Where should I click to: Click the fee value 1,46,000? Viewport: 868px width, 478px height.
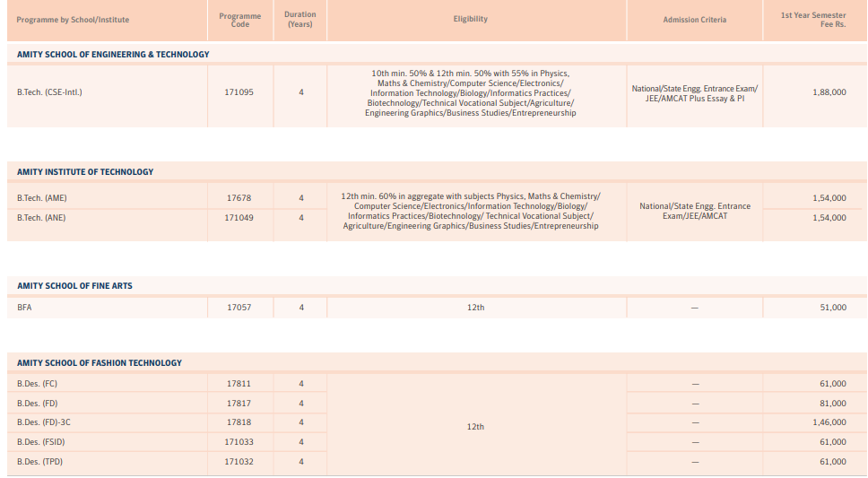829,422
